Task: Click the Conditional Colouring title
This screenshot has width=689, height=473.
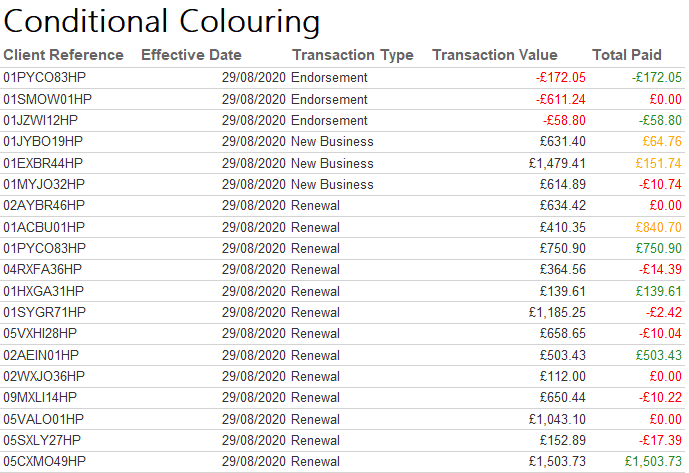Action: point(162,21)
